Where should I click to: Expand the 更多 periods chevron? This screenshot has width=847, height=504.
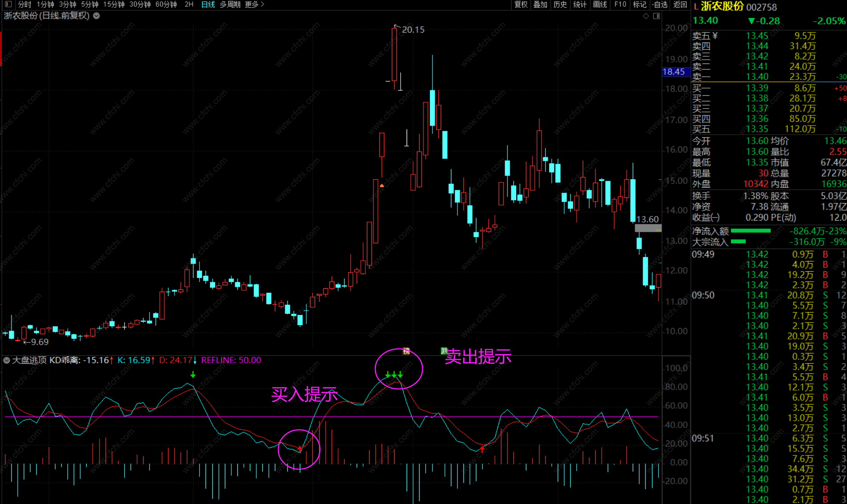point(262,5)
